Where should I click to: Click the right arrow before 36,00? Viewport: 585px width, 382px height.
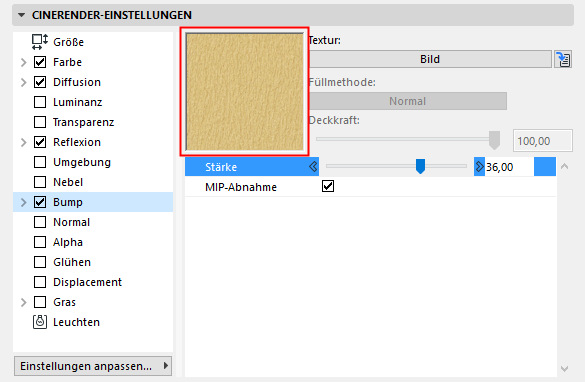pos(479,167)
